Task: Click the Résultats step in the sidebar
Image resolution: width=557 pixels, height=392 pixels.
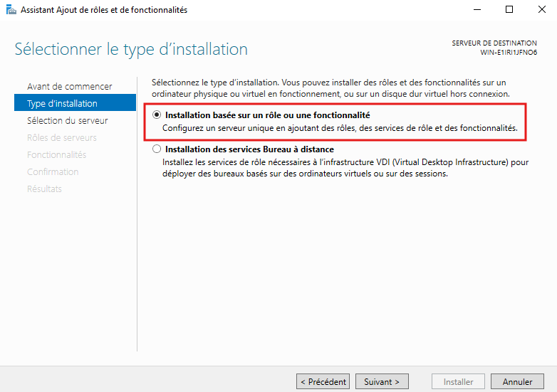Action: point(44,189)
